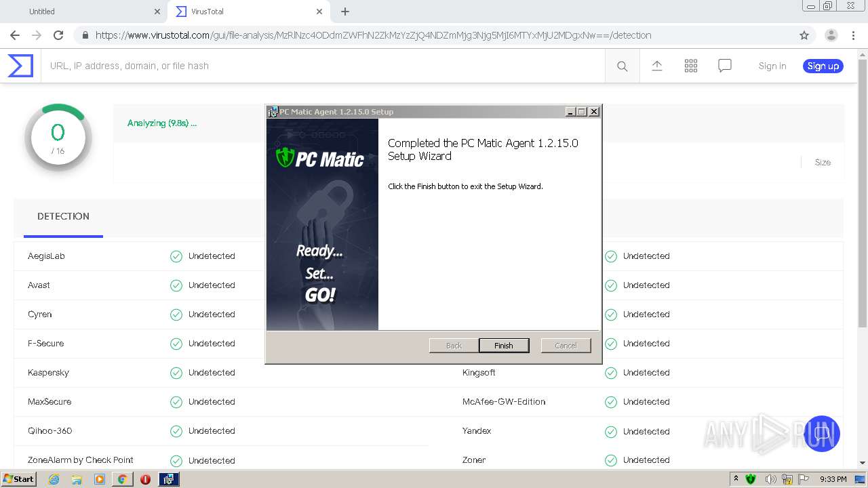Click the Sign in link

pyautogui.click(x=772, y=66)
